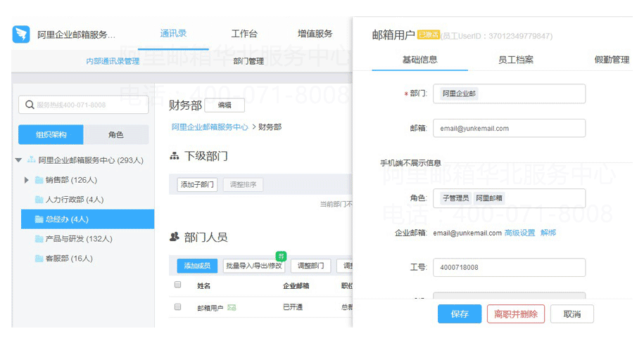Click into the 角色 field
The image size is (644, 343).
[x=510, y=198]
